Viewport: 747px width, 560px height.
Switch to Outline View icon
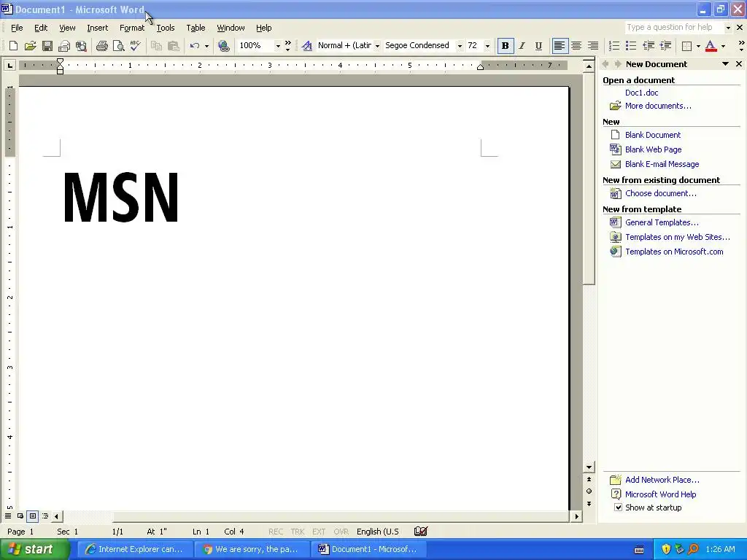45,516
